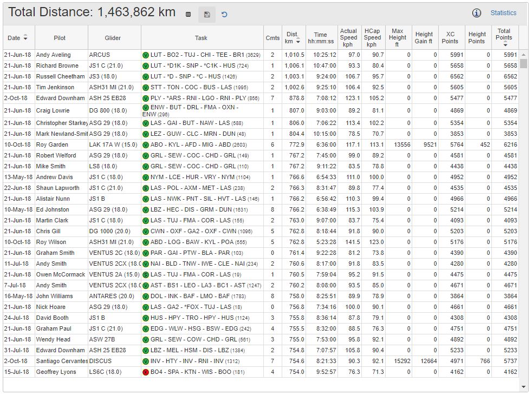Click the save icon in the toolbar
Viewport: 532px width, 395px height.
[207, 15]
